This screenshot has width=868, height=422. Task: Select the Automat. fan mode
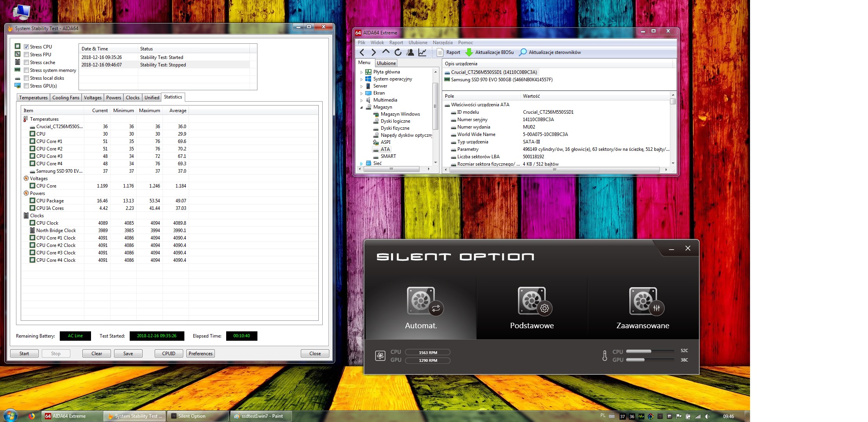[x=421, y=308]
